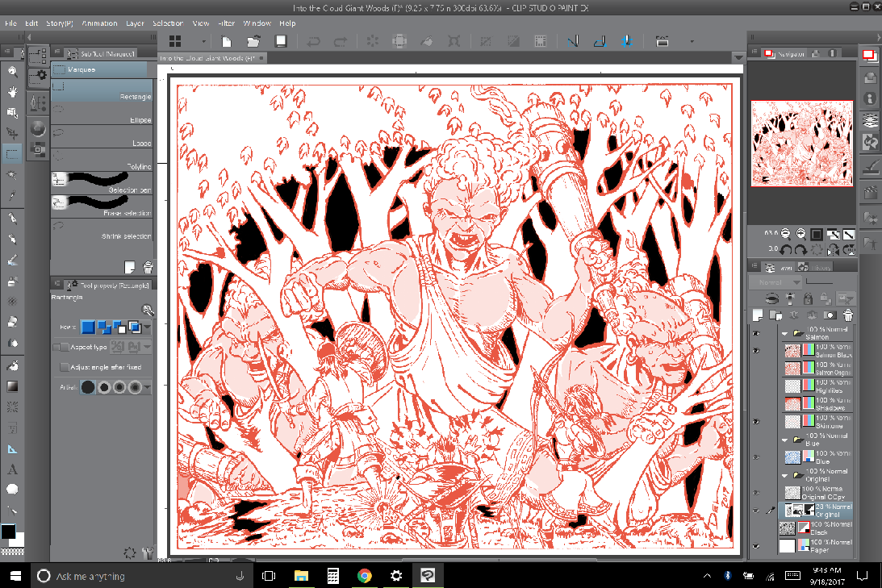Open the Selection menu
Image resolution: width=882 pixels, height=588 pixels.
pyautogui.click(x=168, y=23)
